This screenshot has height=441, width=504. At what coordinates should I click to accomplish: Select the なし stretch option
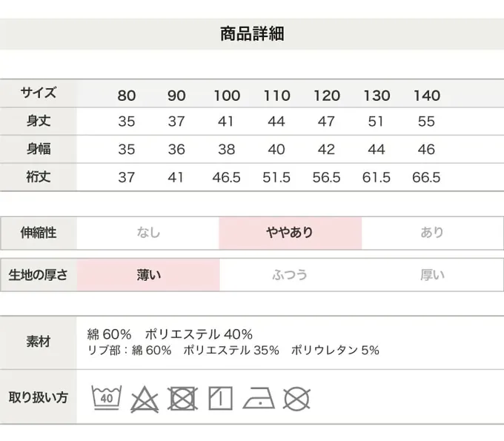tap(148, 233)
